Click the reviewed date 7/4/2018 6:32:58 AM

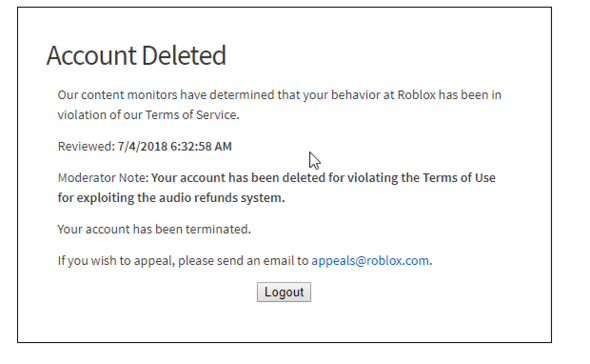(x=175, y=146)
